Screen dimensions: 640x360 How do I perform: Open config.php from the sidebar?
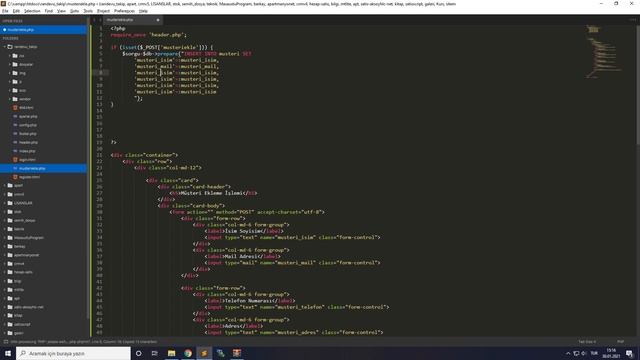coord(28,125)
